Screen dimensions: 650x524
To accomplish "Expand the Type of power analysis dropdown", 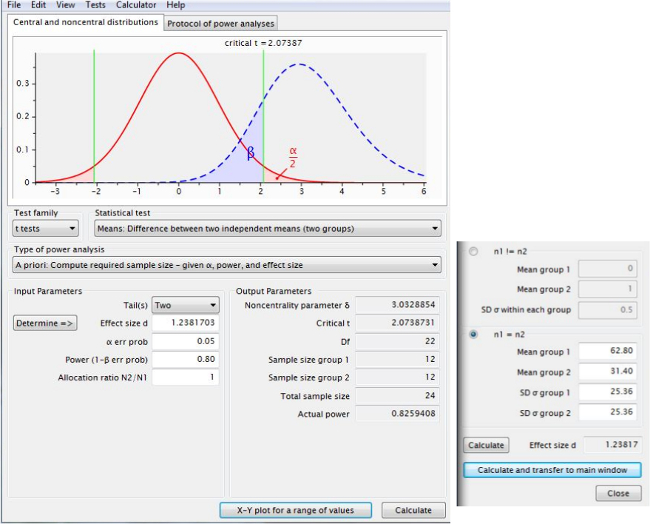I will click(227, 265).
